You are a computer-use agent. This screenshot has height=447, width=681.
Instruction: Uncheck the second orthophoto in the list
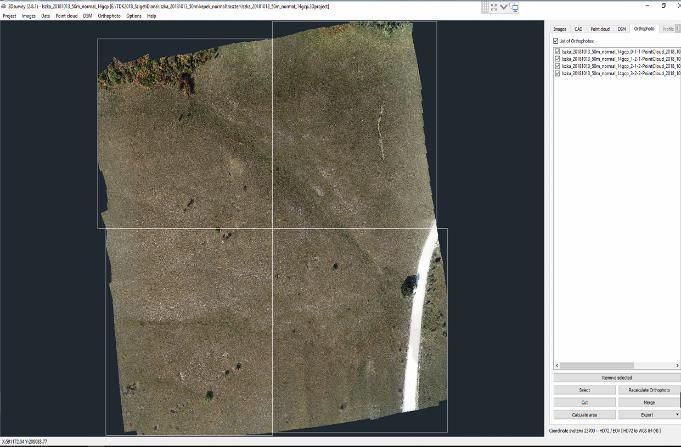coord(558,59)
